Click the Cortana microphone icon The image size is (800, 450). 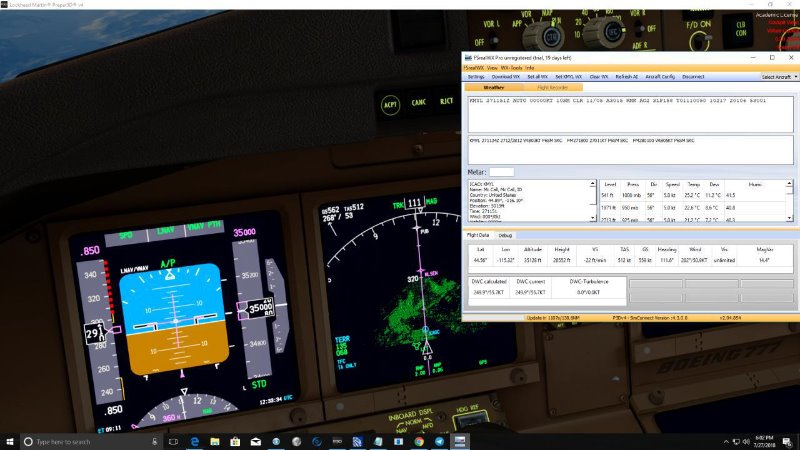pyautogui.click(x=155, y=442)
